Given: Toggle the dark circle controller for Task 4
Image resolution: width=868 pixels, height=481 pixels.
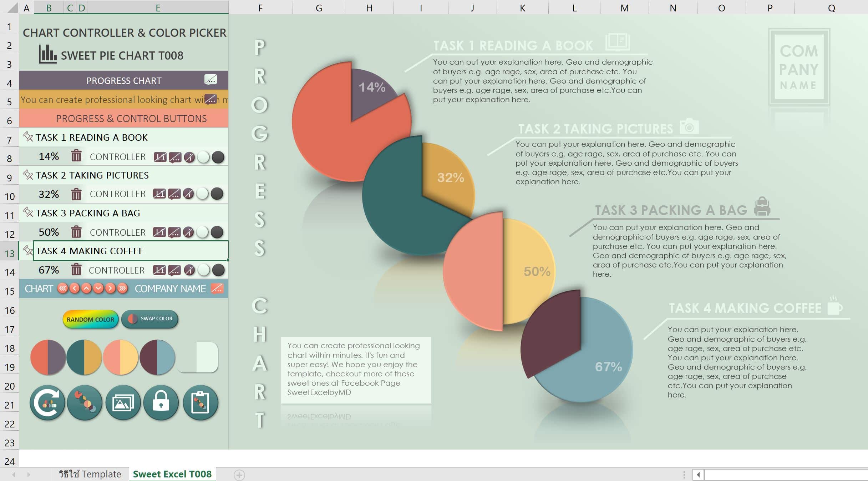Looking at the screenshot, I should 218,270.
